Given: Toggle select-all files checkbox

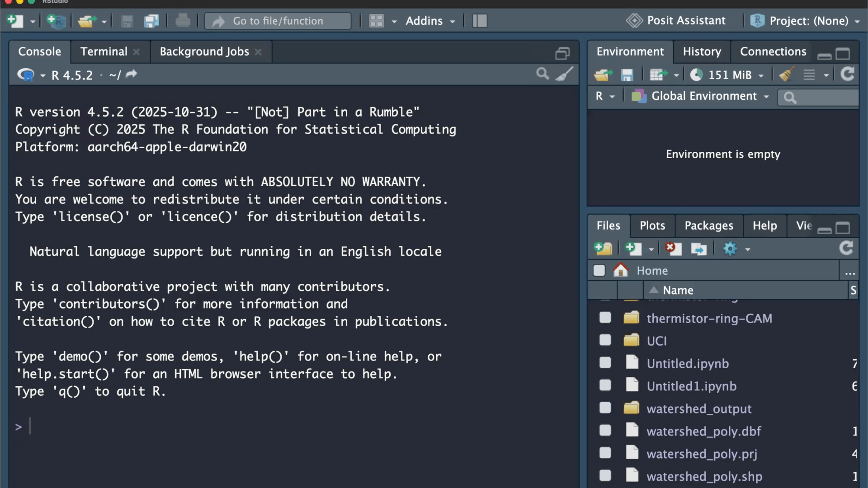Looking at the screenshot, I should coord(599,270).
